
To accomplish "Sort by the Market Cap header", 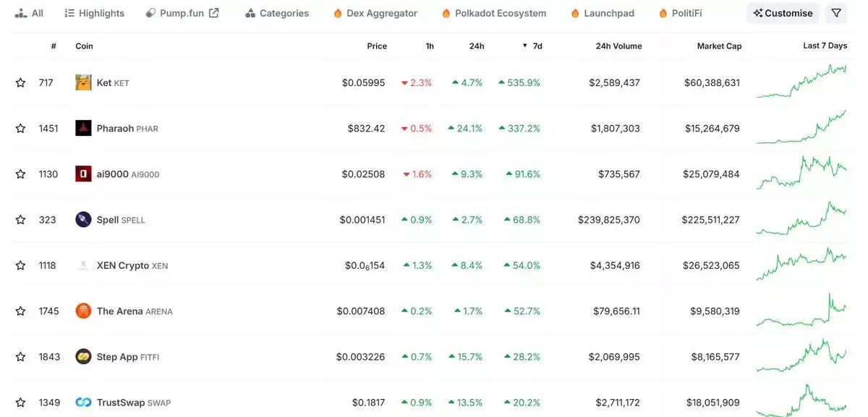I will tap(719, 46).
